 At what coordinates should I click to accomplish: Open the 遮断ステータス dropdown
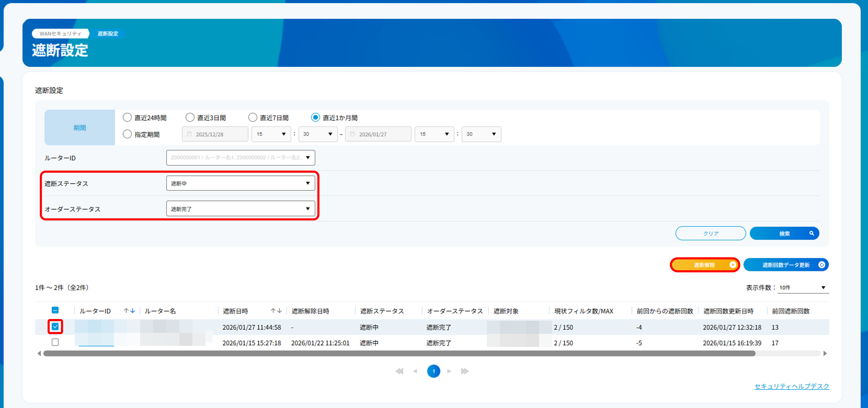(x=240, y=183)
